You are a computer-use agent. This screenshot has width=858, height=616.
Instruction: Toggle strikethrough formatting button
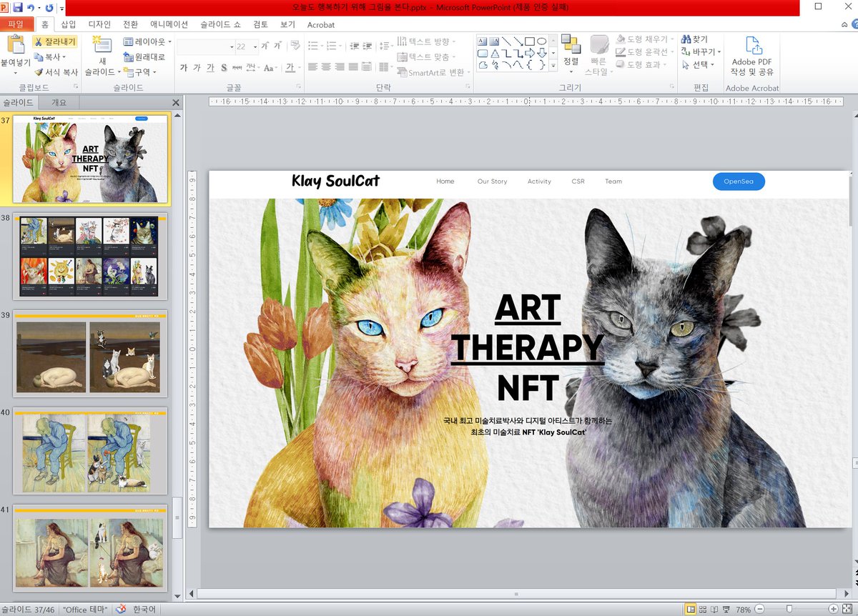(x=237, y=68)
